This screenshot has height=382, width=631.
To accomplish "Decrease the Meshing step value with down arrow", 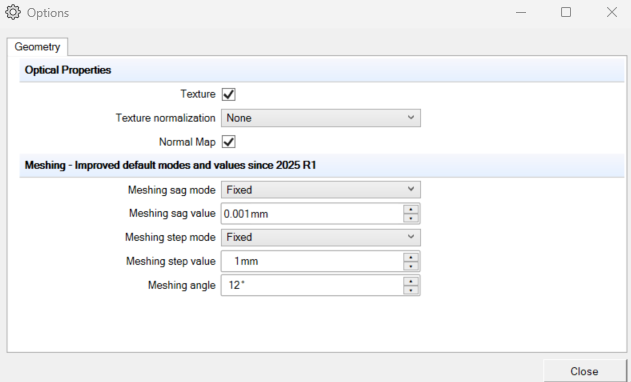I will [411, 266].
